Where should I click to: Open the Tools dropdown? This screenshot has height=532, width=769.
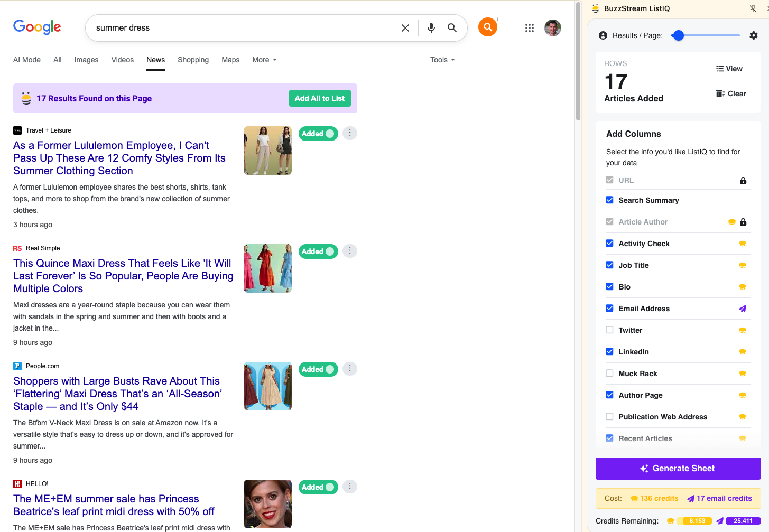point(442,60)
